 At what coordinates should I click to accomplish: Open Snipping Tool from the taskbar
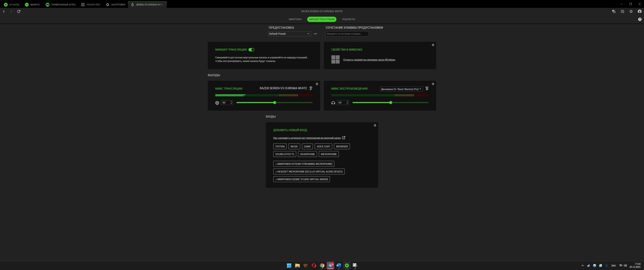pos(355,265)
